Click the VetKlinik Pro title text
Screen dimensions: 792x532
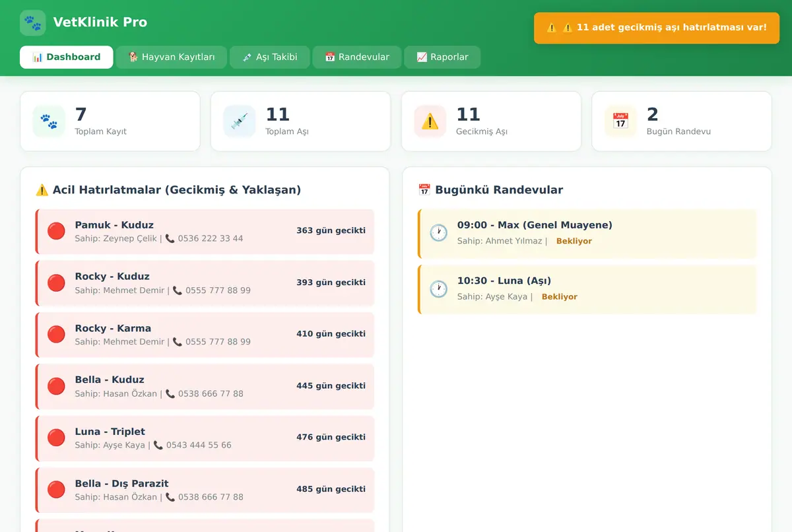100,22
